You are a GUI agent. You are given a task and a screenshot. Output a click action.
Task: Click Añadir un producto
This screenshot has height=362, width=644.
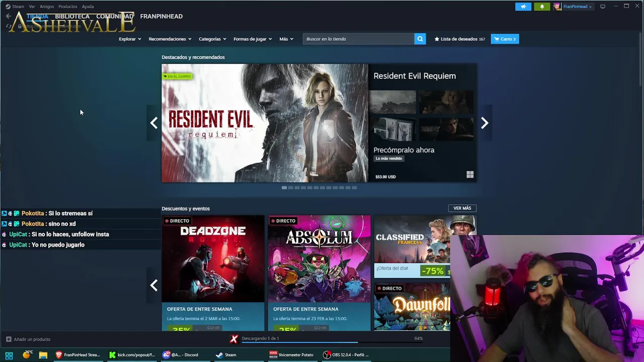point(28,339)
